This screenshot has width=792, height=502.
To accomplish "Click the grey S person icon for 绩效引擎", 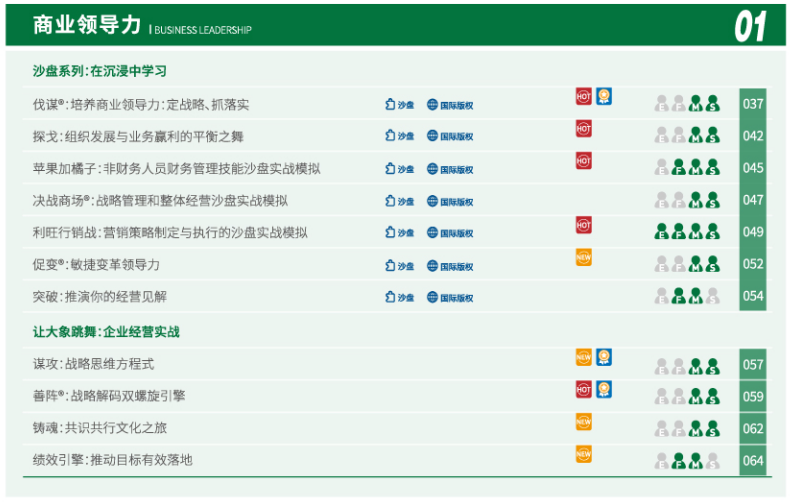I will [712, 461].
